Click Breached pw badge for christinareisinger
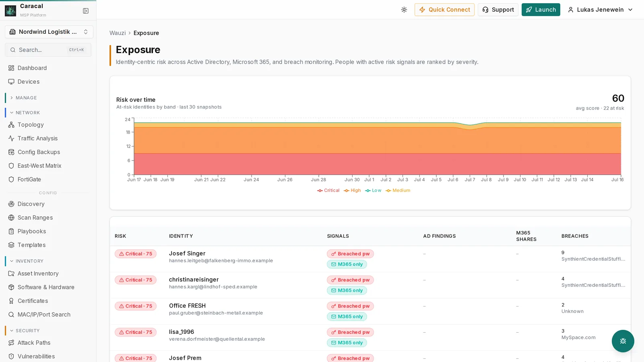Image resolution: width=644 pixels, height=362 pixels. click(x=350, y=280)
